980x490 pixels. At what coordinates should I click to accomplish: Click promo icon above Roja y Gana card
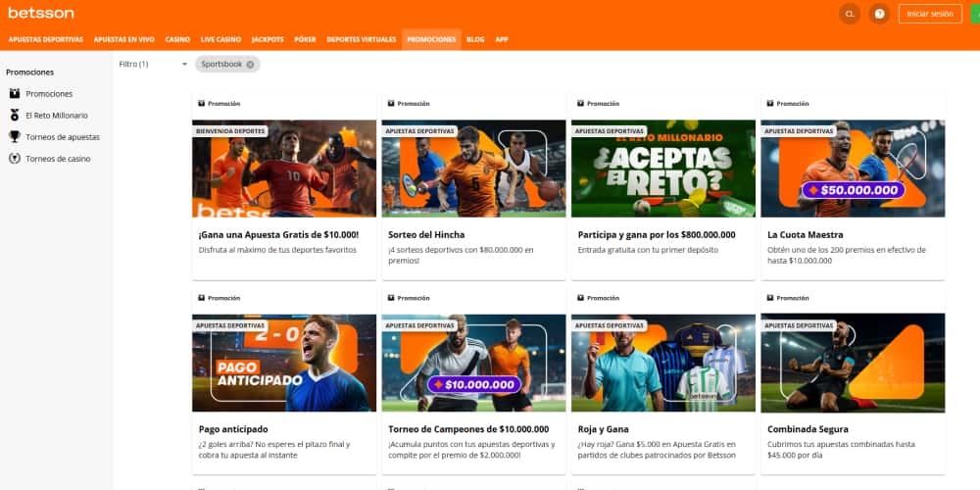[x=580, y=298]
